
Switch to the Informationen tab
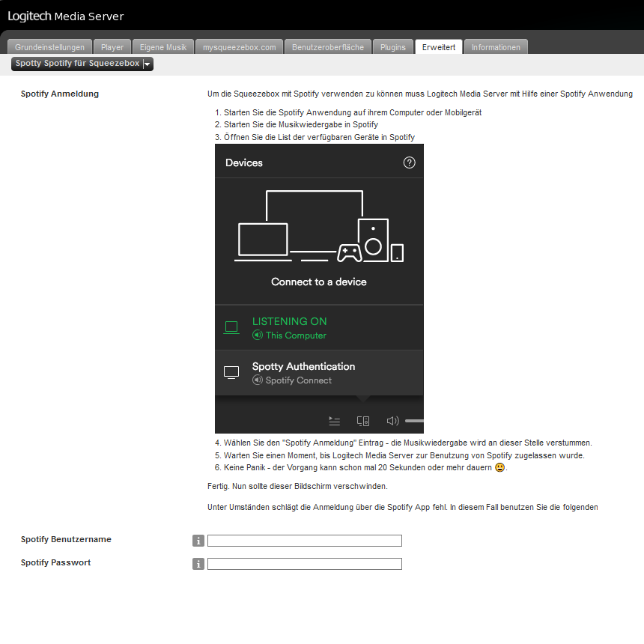pos(496,47)
